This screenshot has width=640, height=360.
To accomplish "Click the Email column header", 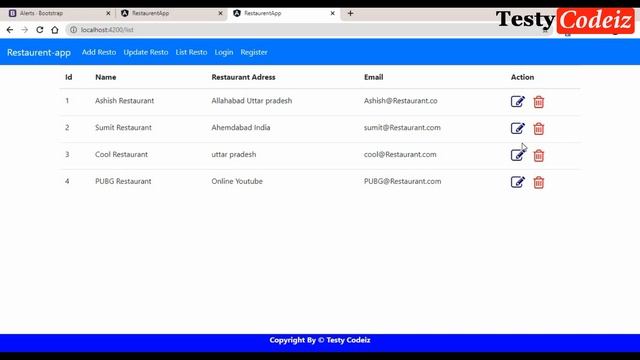I will point(373,77).
